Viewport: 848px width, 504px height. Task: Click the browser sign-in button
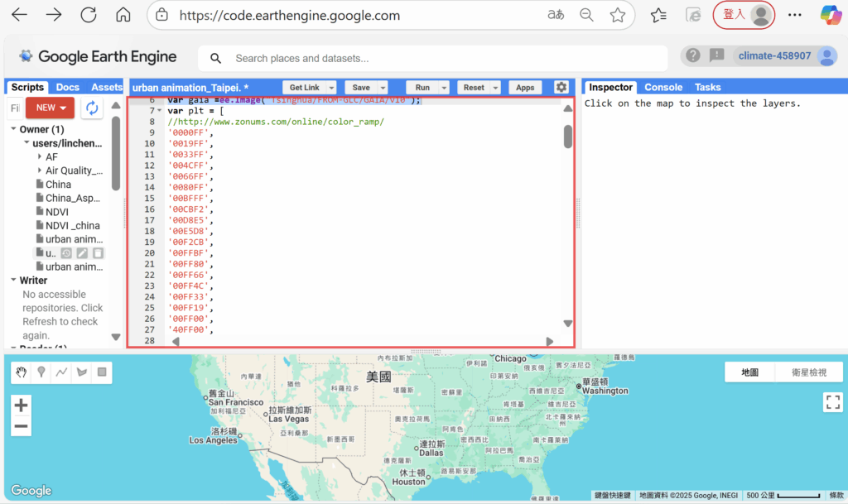tap(744, 15)
